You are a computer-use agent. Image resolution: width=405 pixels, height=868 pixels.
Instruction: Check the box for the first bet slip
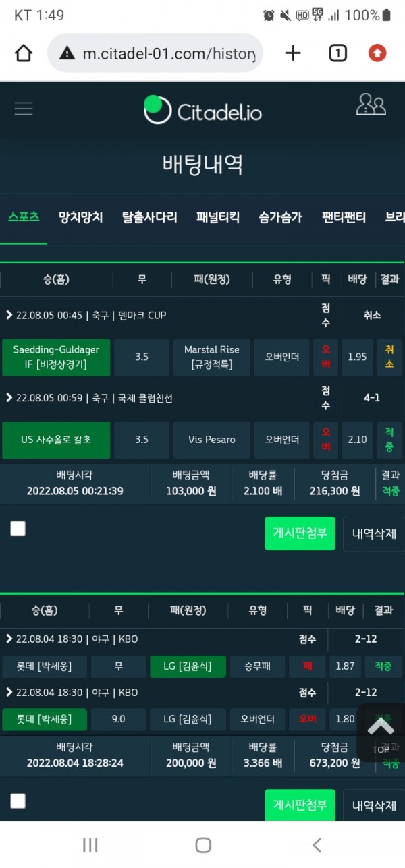tap(18, 529)
